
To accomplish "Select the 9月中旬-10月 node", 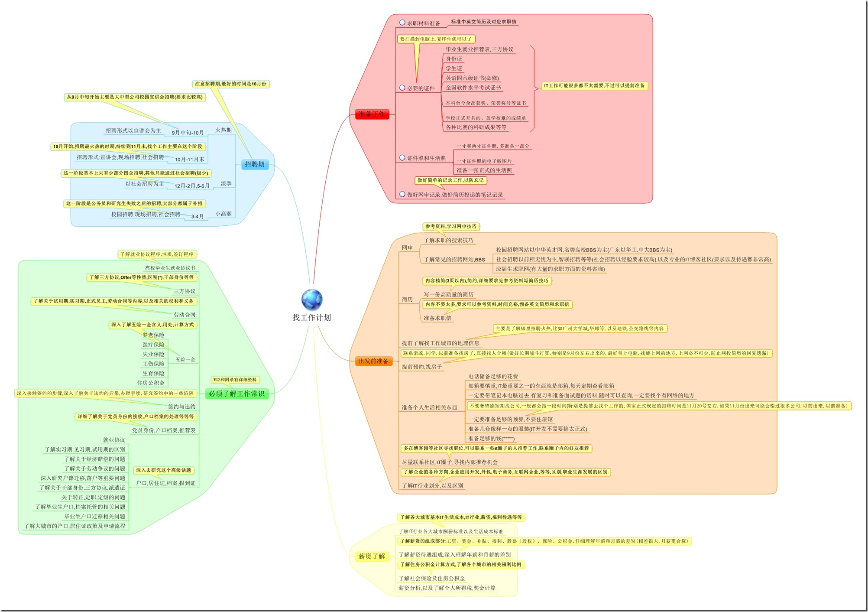I will click(x=188, y=133).
